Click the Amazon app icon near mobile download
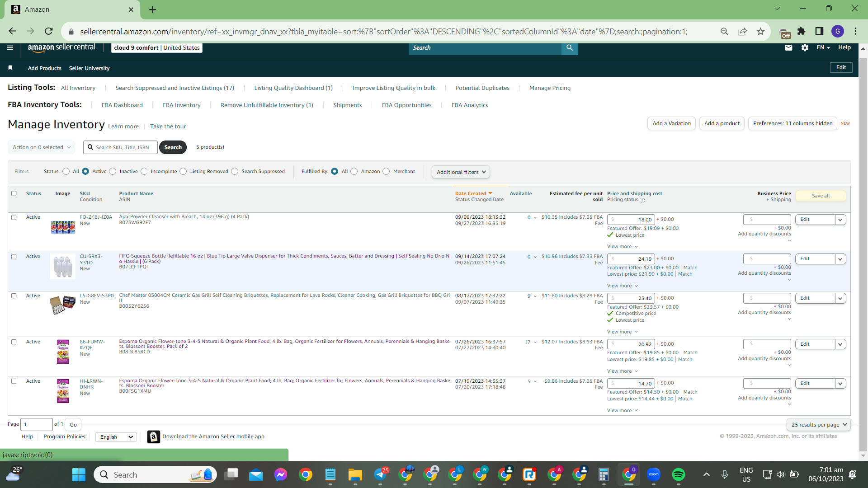Viewport: 868px width, 488px height. tap(154, 436)
